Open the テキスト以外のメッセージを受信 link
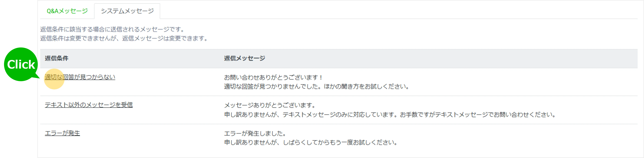 [89, 105]
